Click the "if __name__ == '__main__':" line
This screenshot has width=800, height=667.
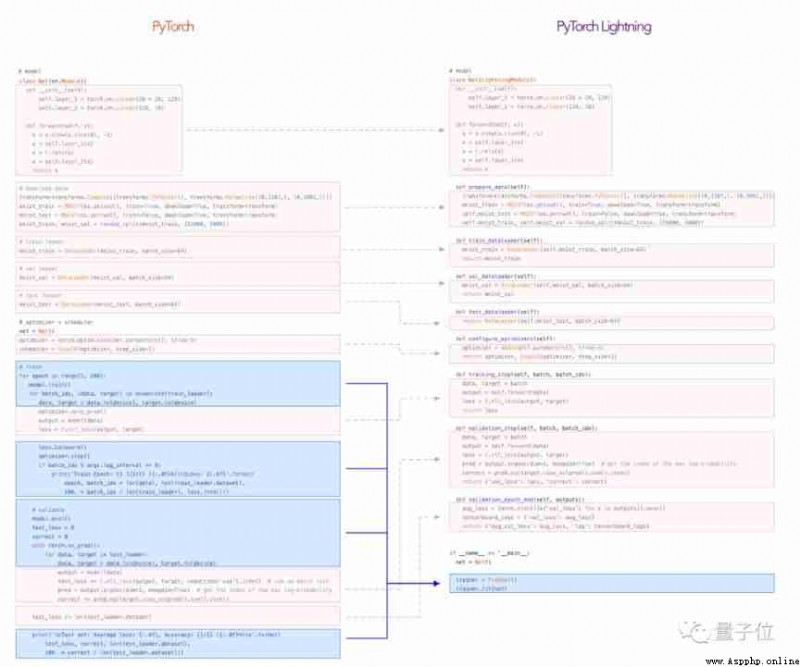click(490, 553)
